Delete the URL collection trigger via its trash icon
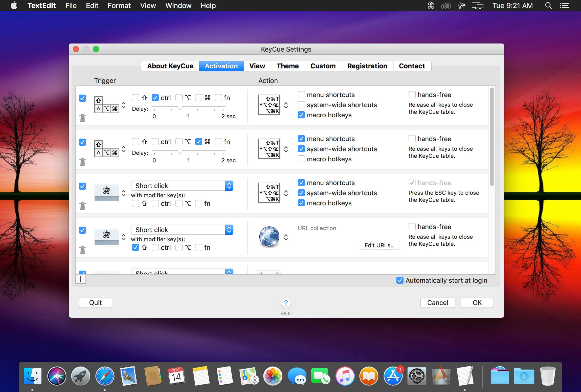This screenshot has width=581, height=392. (82, 250)
